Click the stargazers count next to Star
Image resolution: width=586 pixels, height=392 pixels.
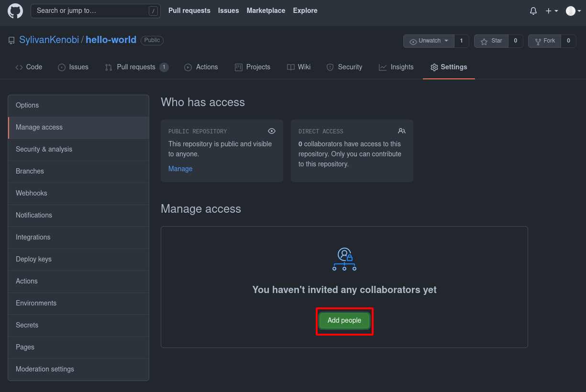click(515, 41)
